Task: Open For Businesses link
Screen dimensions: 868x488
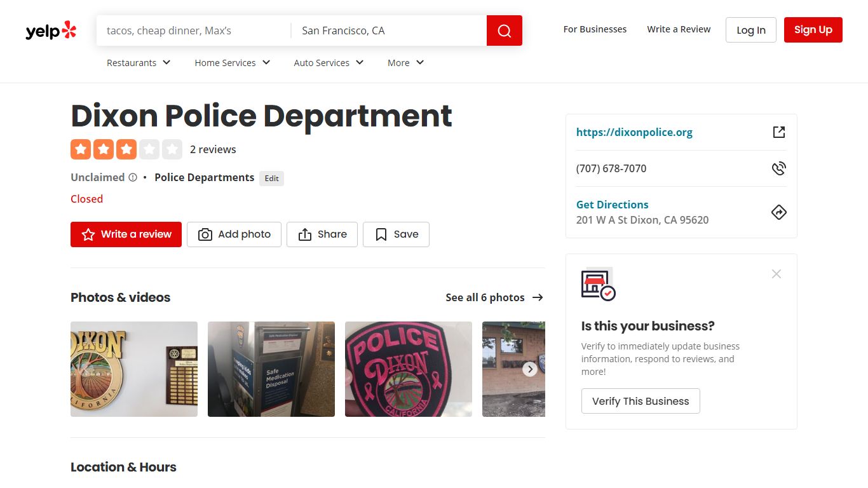Action: coord(595,29)
